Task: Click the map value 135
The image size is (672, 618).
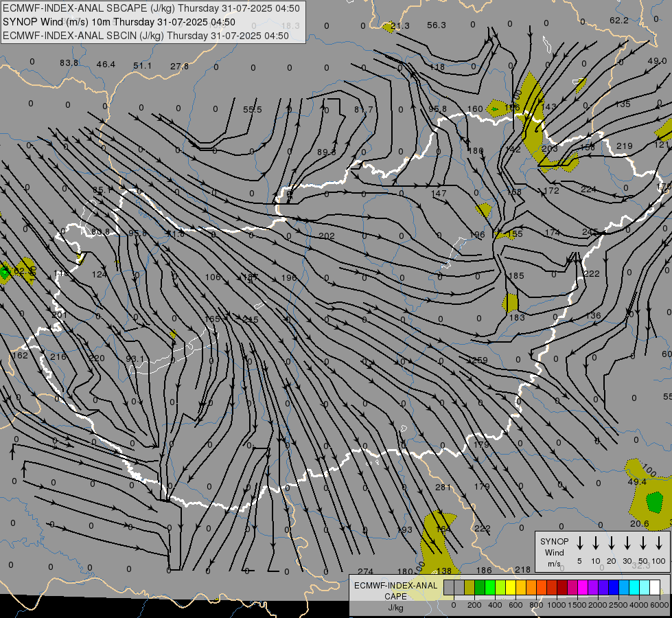Action: (623, 104)
